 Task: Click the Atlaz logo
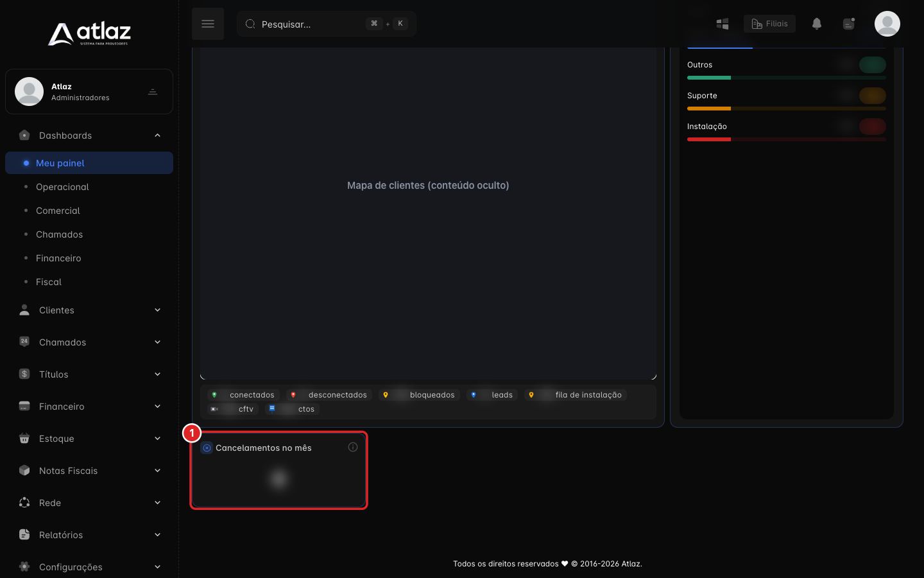(89, 33)
